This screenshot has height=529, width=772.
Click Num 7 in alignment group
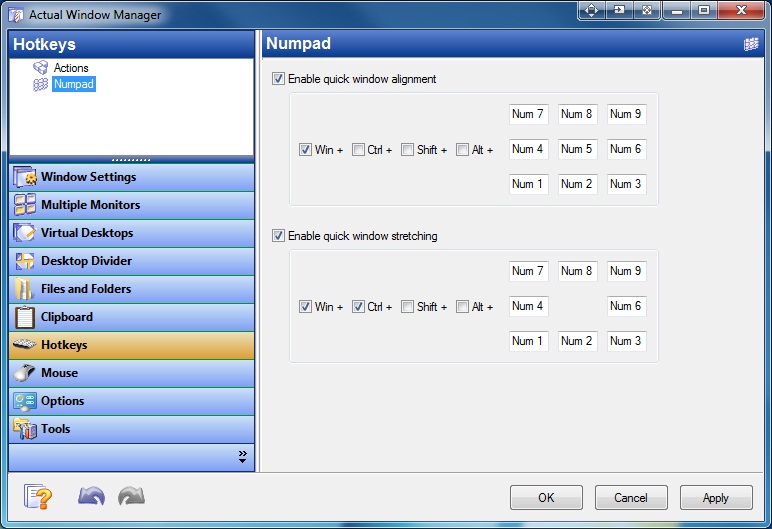coord(528,114)
